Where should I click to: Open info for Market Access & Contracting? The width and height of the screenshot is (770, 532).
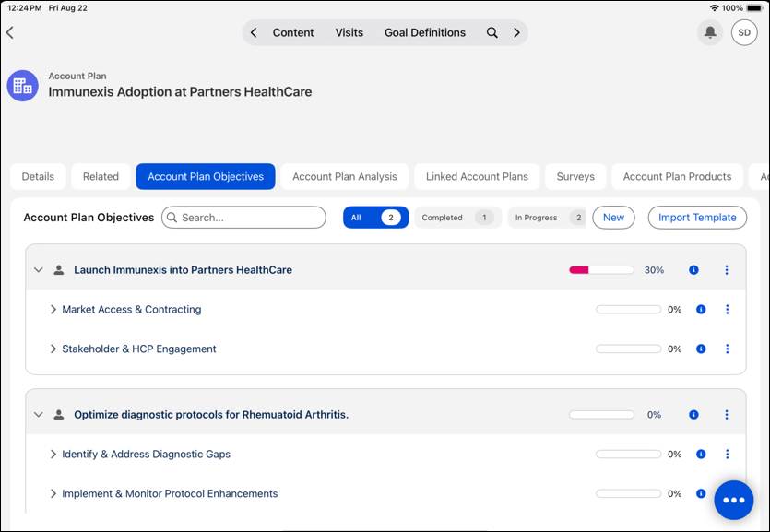coord(701,309)
